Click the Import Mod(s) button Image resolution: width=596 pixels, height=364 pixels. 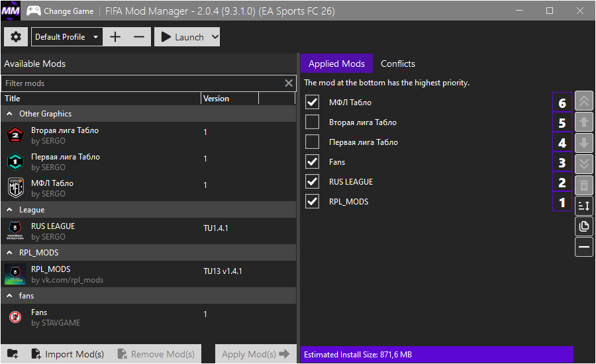click(68, 354)
